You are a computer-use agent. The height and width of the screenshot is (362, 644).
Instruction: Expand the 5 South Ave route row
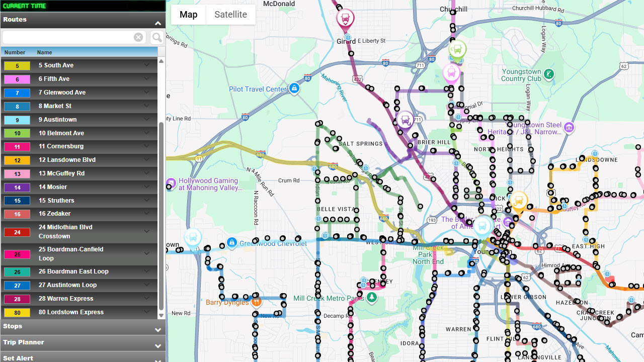pyautogui.click(x=146, y=65)
